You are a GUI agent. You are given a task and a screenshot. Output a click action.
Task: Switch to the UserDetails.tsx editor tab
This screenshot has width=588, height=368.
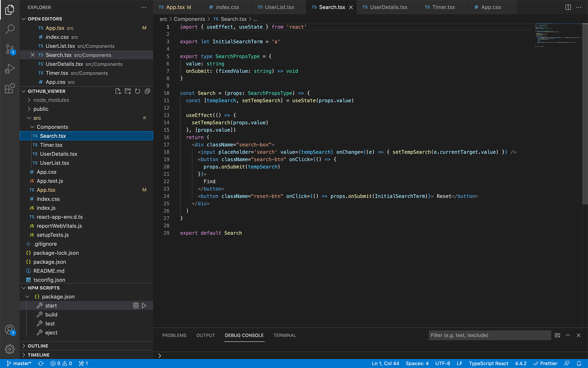point(388,7)
